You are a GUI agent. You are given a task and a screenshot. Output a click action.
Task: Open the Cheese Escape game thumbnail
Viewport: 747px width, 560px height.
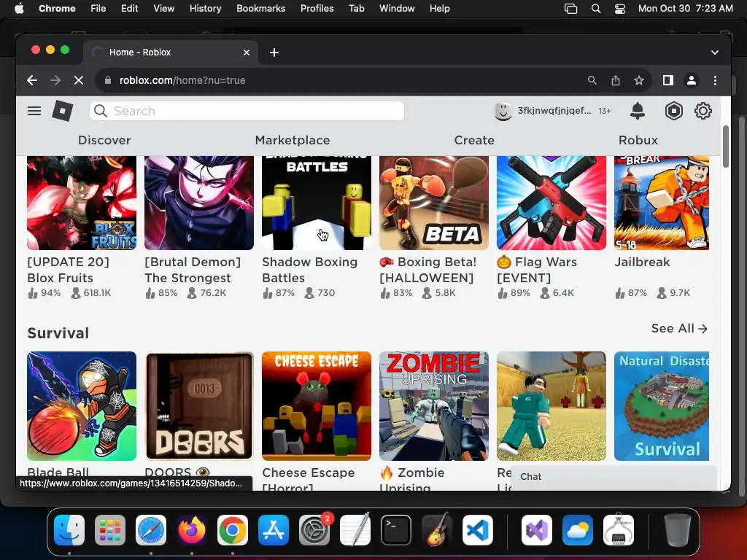click(317, 406)
